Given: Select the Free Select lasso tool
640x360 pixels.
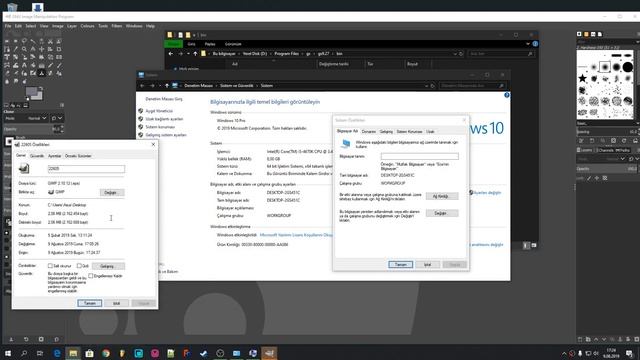Looking at the screenshot, I should [24, 41].
